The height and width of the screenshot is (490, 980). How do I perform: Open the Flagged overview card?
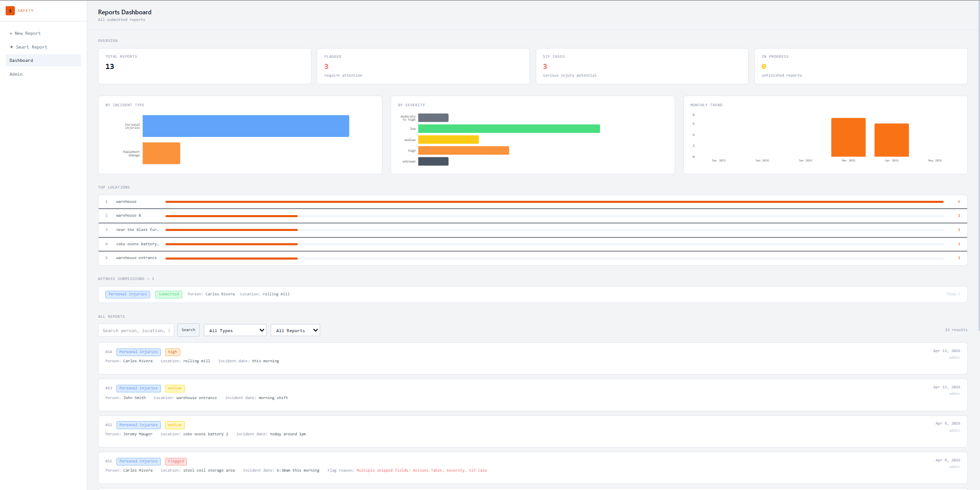tap(423, 66)
